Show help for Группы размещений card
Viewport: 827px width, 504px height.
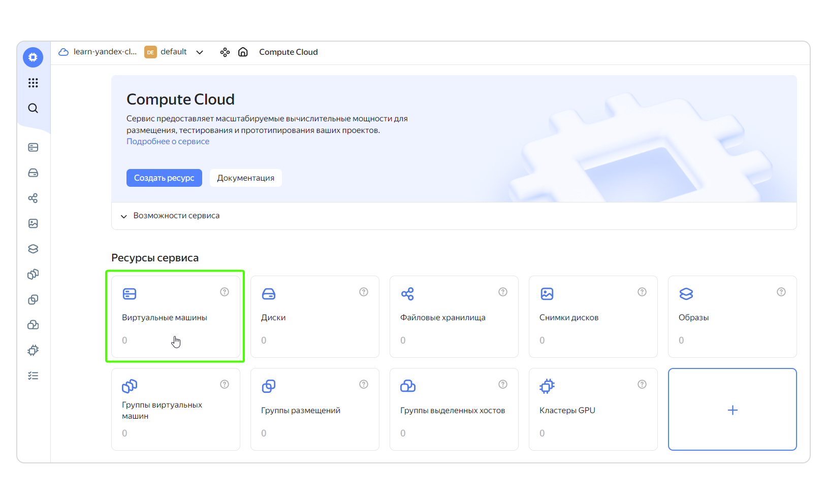(364, 384)
